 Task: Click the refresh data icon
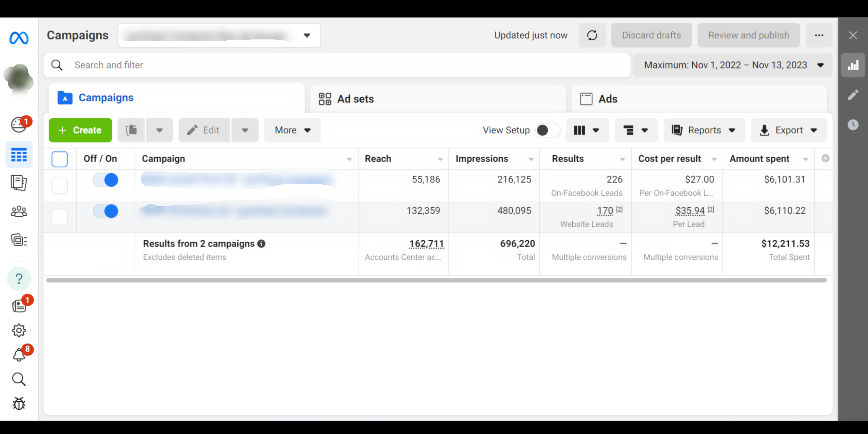[592, 35]
